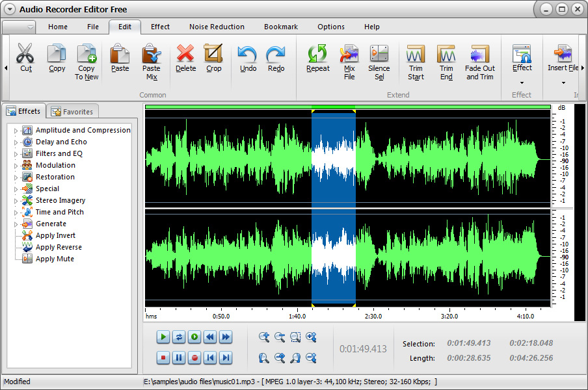Open the Options menu
Viewport: 588px width, 390px height.
pyautogui.click(x=330, y=27)
